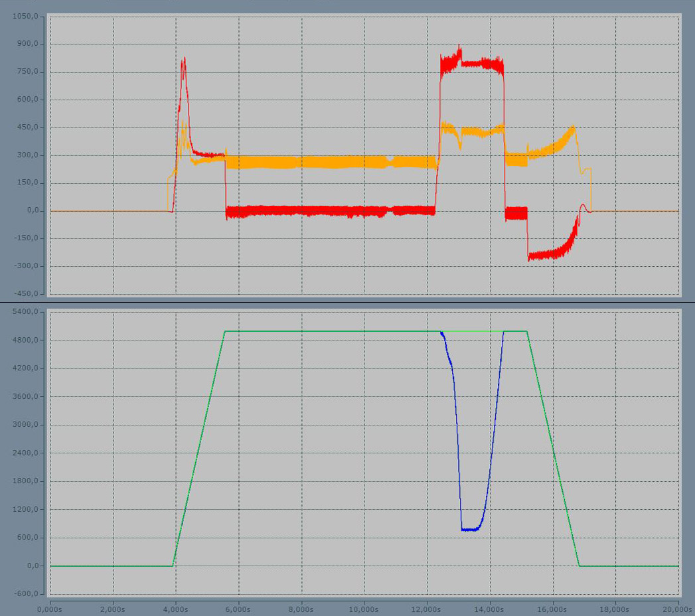Click the 2400,0 axis value

click(x=26, y=453)
